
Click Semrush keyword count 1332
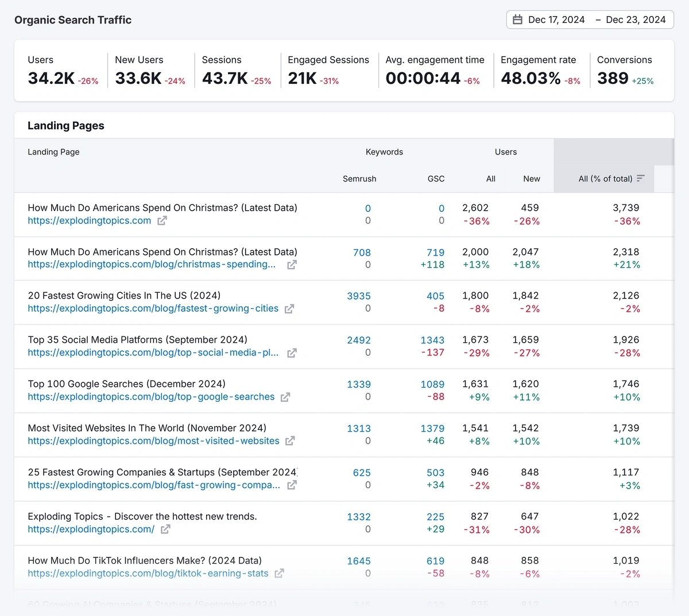point(359,517)
